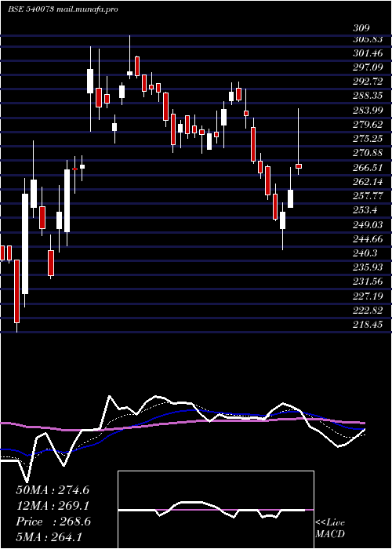Click the 249.03 price level label

[368, 225]
